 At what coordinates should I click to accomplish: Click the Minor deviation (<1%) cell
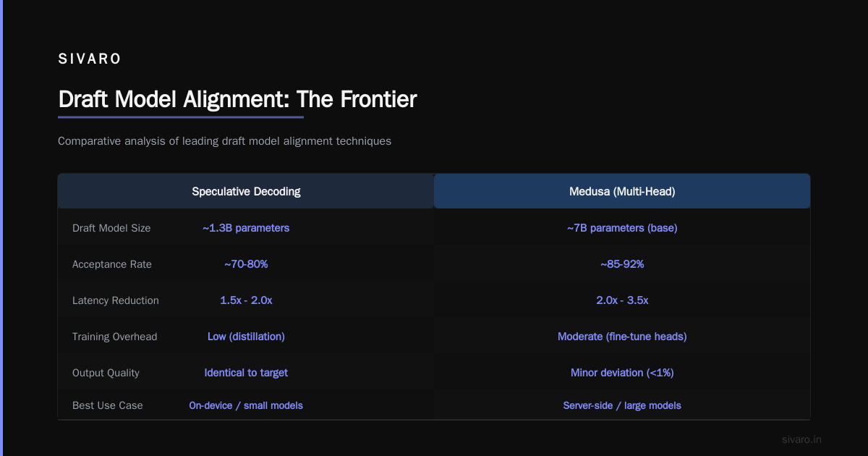622,373
